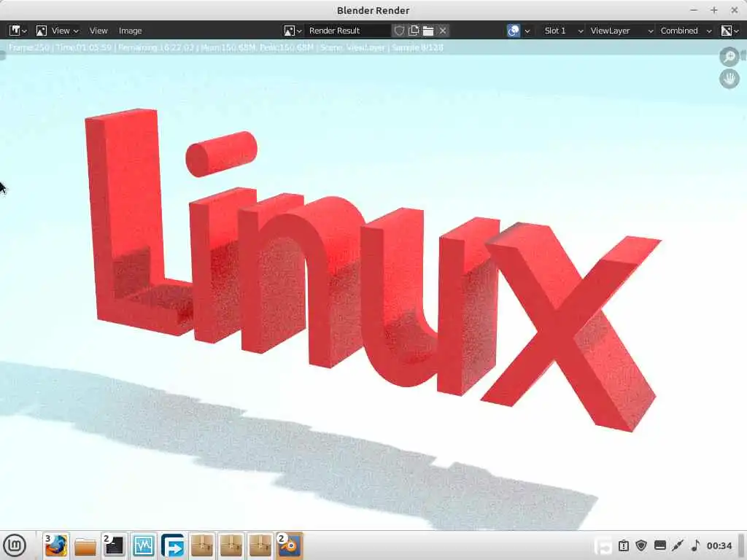This screenshot has height=560, width=747.
Task: Open the Combined render pass dropdown
Action: [x=685, y=31]
